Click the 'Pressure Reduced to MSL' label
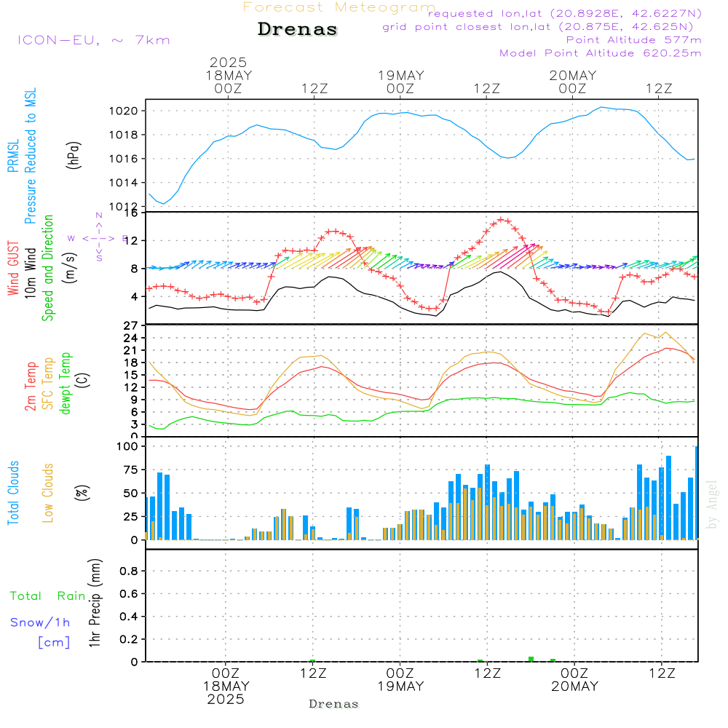728x728 pixels. coord(30,156)
